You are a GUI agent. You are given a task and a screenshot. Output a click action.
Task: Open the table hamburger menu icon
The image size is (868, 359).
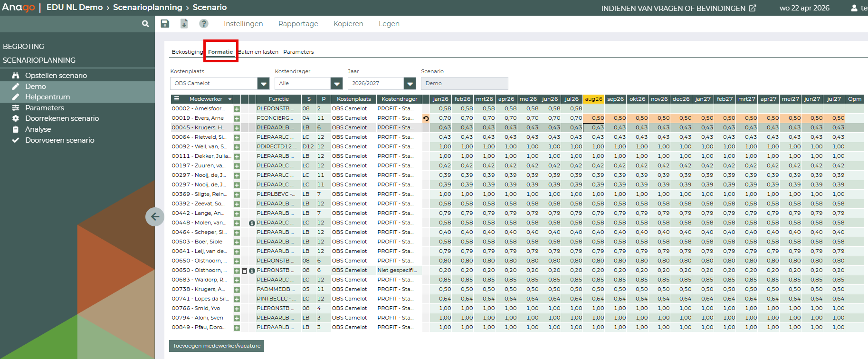click(x=177, y=99)
